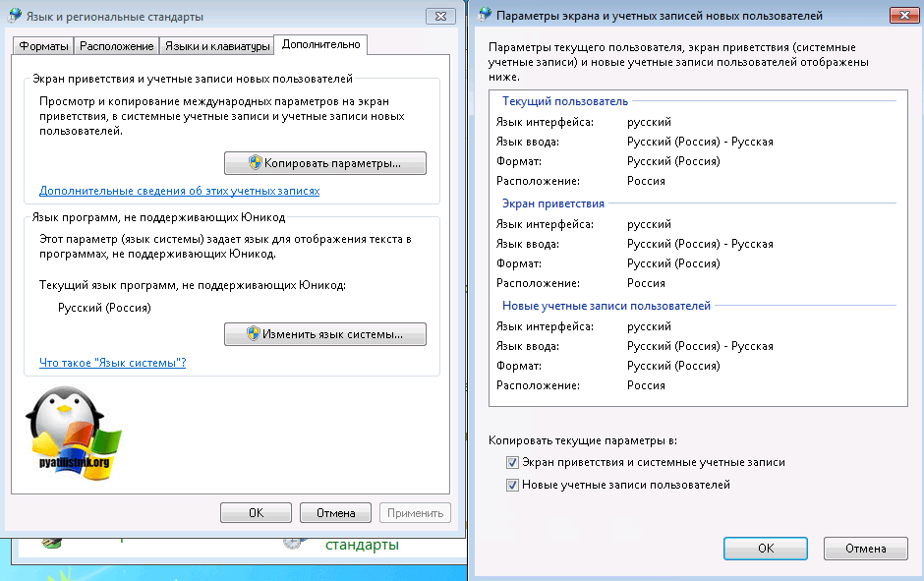The image size is (924, 581).
Task: Click shield icon on Изменить язык системы button
Action: [253, 333]
